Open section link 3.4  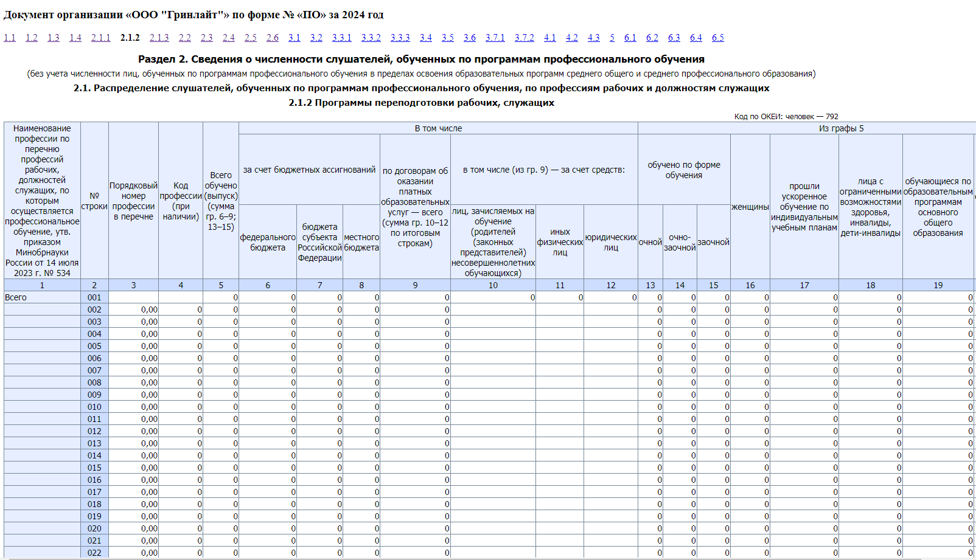pos(426,38)
